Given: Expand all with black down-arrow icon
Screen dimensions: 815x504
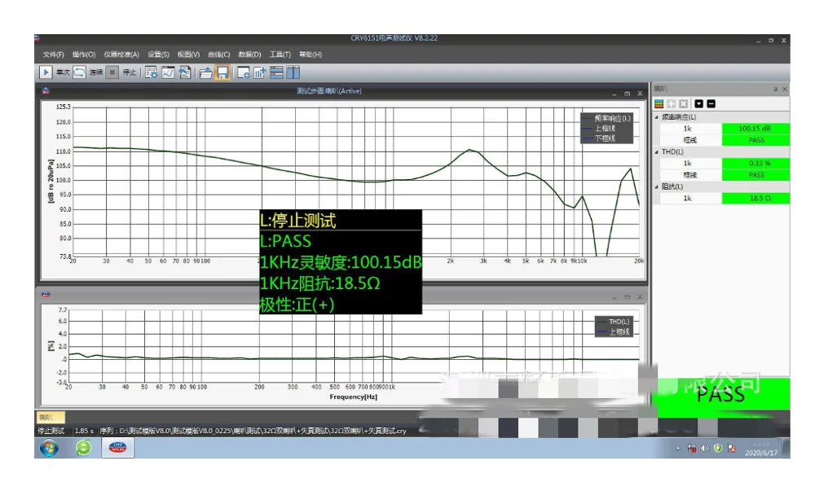Looking at the screenshot, I should [699, 103].
